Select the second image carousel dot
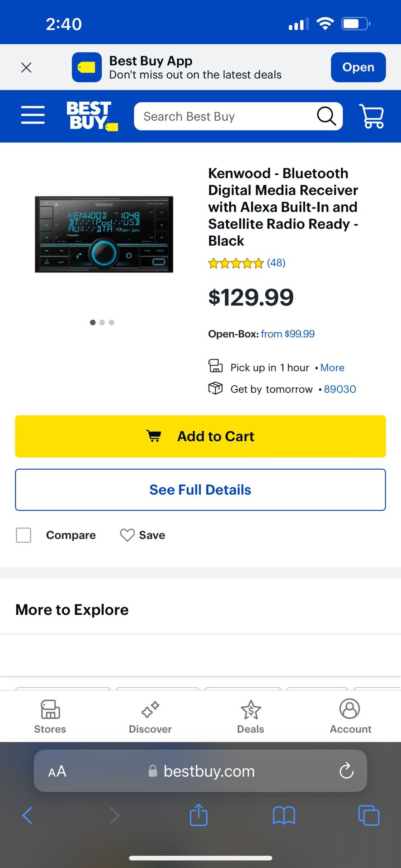The height and width of the screenshot is (868, 401). 102,322
